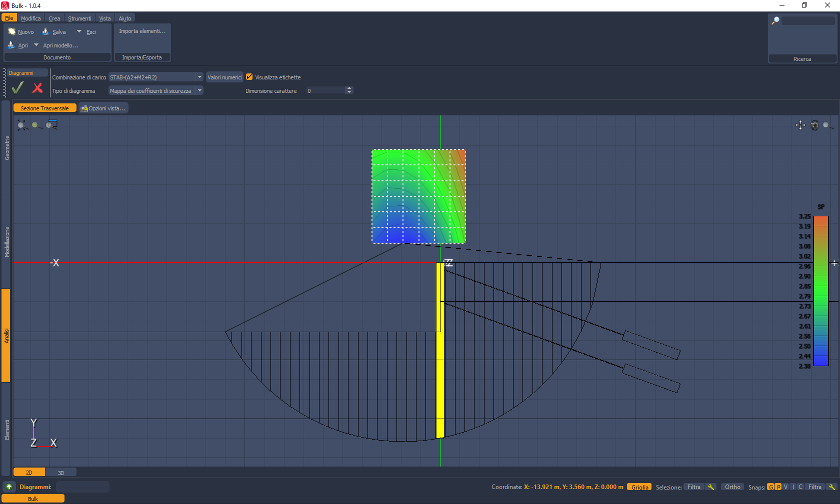Click the Nuovo new document icon

tap(12, 31)
